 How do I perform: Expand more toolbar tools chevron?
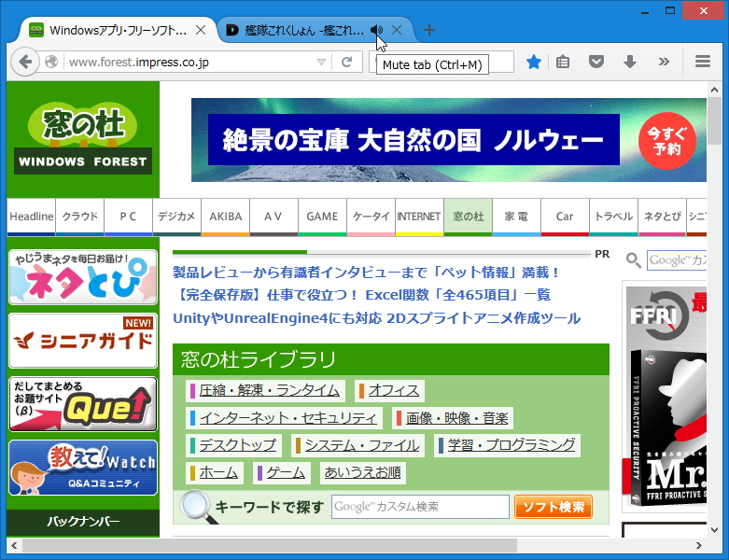click(x=664, y=62)
